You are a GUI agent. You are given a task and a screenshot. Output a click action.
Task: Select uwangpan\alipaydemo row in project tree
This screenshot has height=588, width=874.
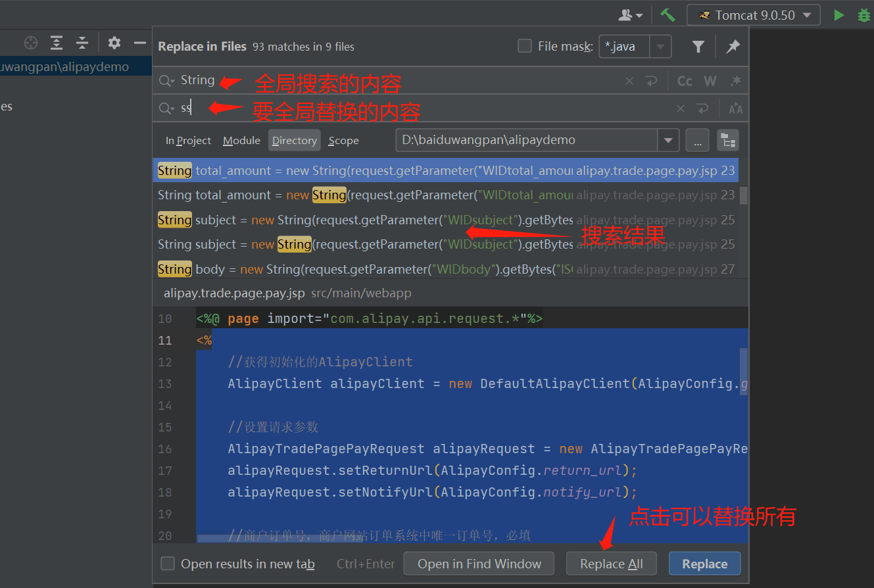pos(76,67)
